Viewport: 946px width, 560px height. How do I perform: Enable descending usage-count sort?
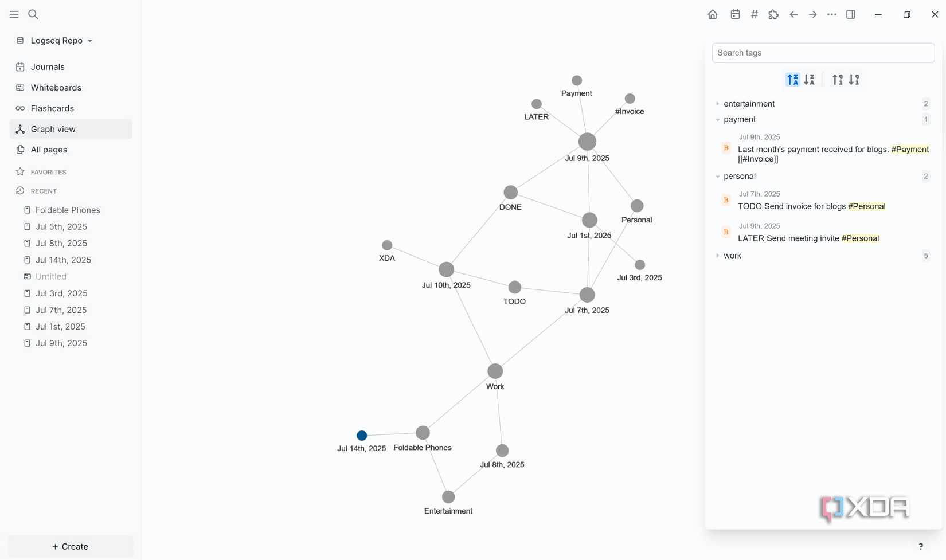(x=853, y=80)
